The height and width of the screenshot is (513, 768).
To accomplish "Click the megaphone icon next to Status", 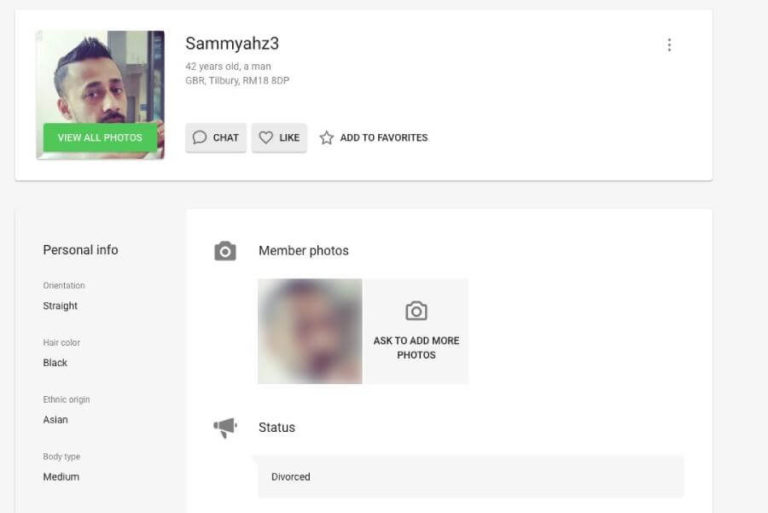I will [225, 427].
